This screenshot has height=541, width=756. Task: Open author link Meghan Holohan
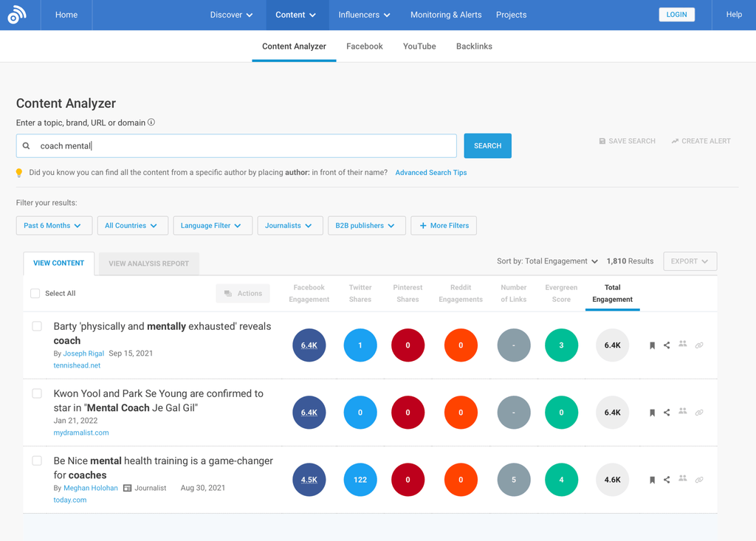(x=91, y=488)
